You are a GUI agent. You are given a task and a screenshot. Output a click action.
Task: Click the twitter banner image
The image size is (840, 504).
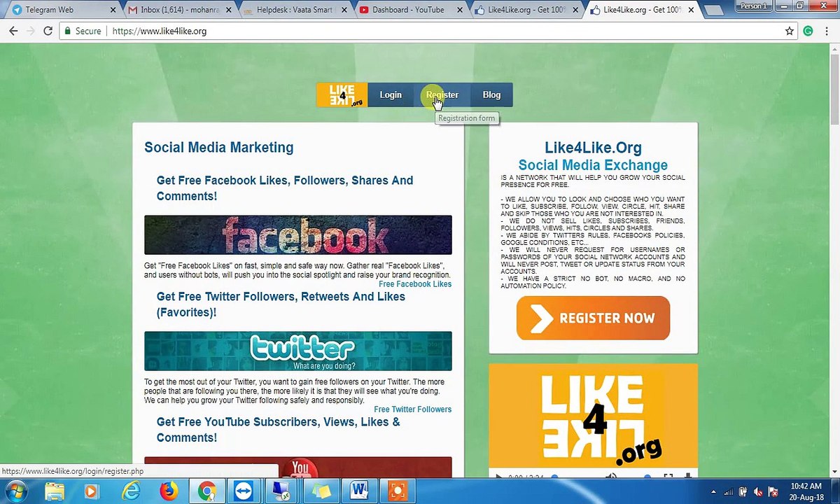point(298,351)
